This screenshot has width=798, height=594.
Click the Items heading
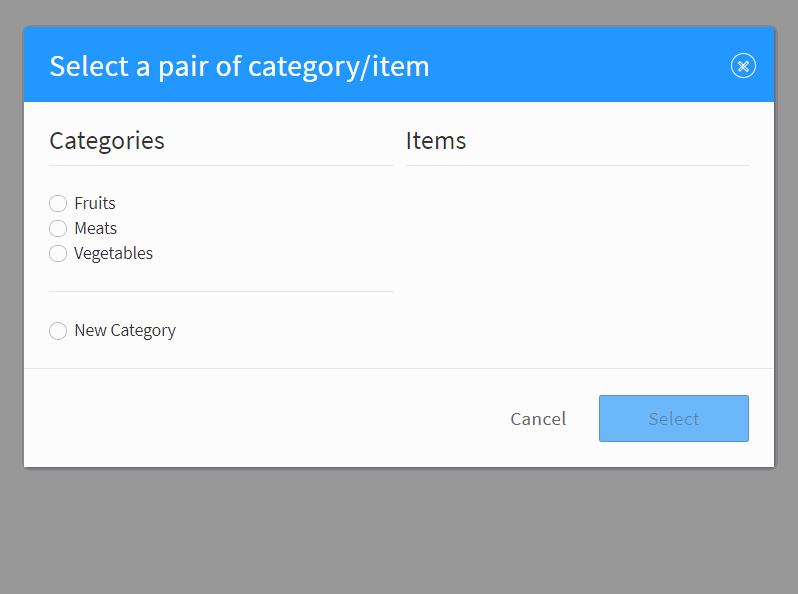coord(436,140)
